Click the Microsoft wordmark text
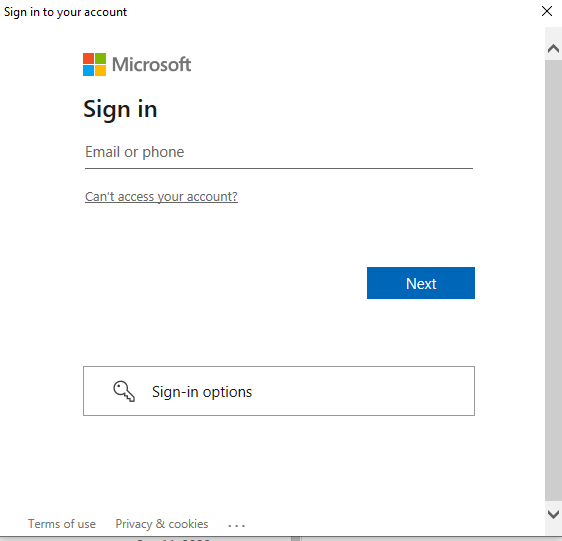The height and width of the screenshot is (541, 562). 151,65
